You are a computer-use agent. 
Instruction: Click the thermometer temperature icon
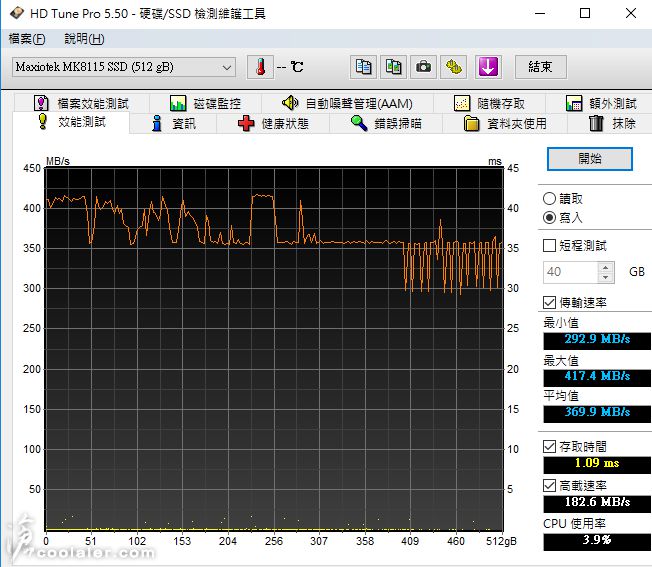point(260,67)
